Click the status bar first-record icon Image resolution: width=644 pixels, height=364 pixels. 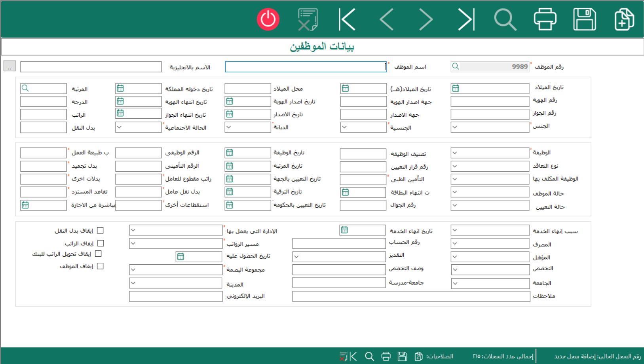coord(353,356)
